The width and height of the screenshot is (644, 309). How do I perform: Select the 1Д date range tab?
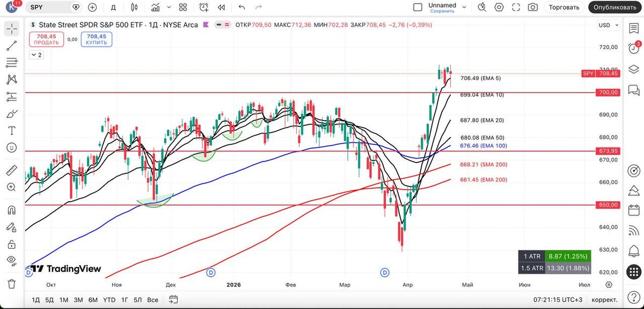[x=35, y=299]
